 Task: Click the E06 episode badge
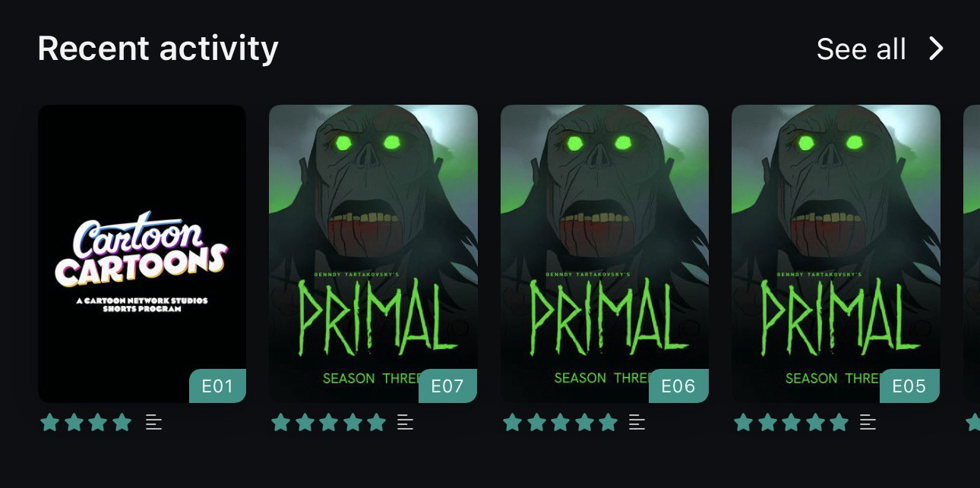tap(678, 386)
